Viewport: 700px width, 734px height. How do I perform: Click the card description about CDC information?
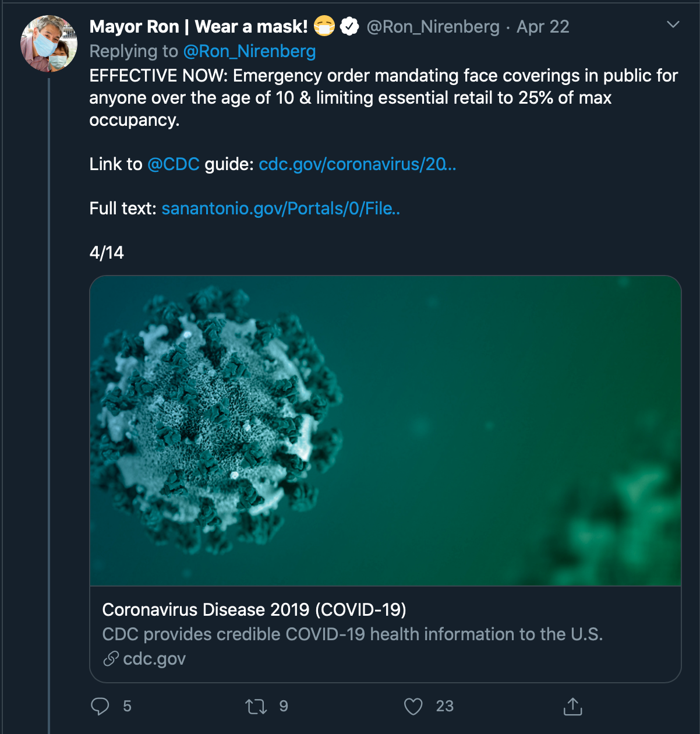click(x=352, y=634)
